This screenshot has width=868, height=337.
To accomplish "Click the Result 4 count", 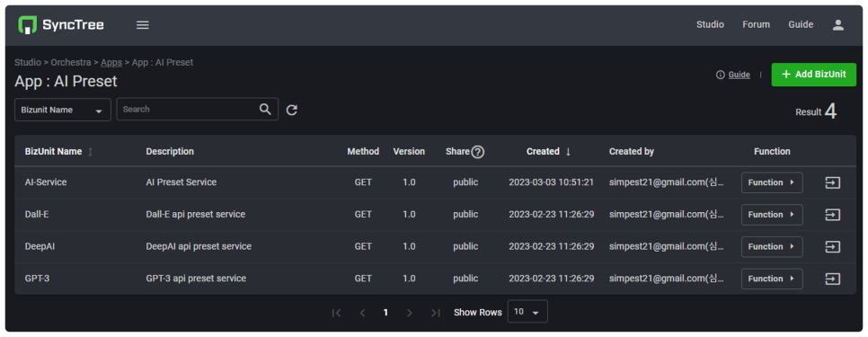I will click(x=816, y=111).
